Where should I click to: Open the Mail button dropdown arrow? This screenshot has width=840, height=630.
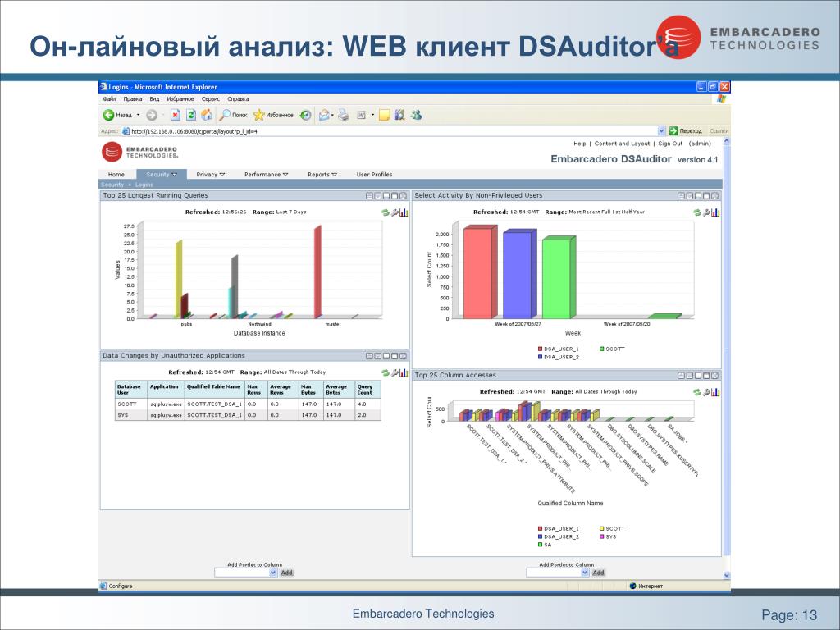pyautogui.click(x=333, y=115)
